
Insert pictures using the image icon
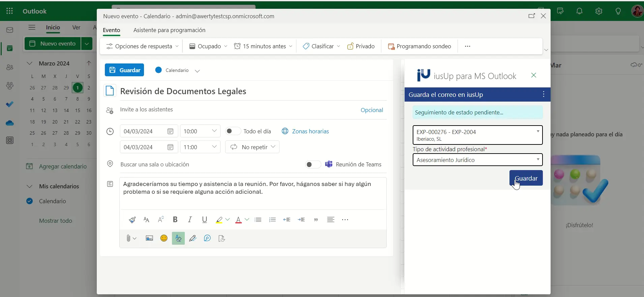pyautogui.click(x=149, y=239)
